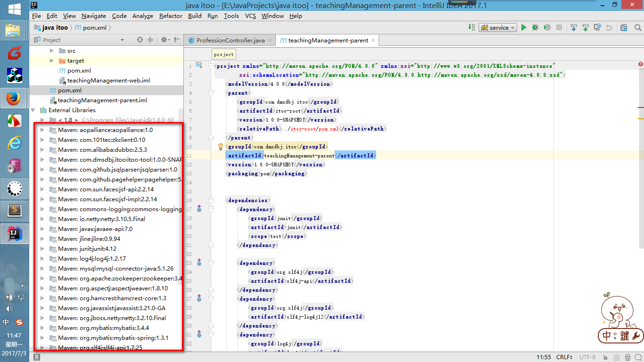Click the Revert undo arrow icon
This screenshot has height=362, width=644.
[x=609, y=28]
